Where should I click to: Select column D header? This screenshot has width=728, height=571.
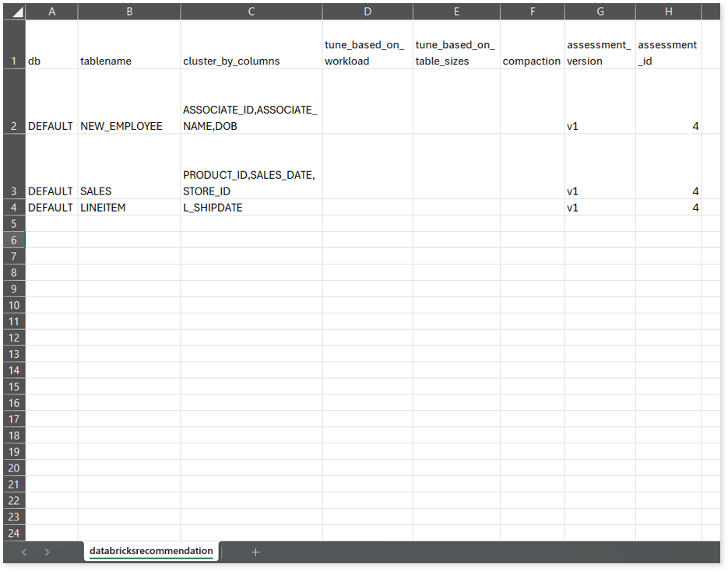[x=368, y=12]
